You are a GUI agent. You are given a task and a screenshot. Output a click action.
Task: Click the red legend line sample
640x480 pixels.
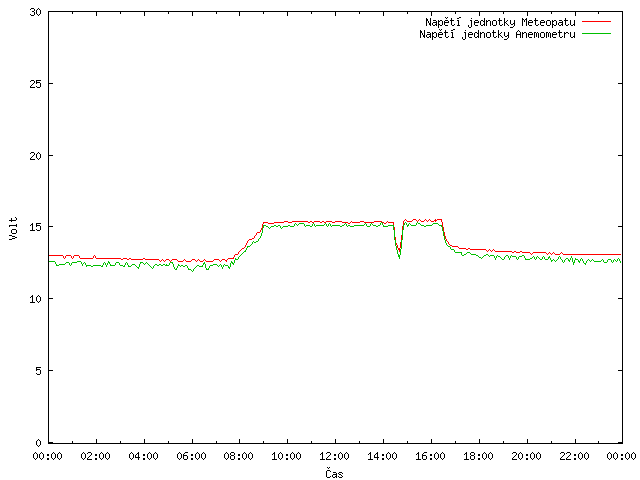596,22
